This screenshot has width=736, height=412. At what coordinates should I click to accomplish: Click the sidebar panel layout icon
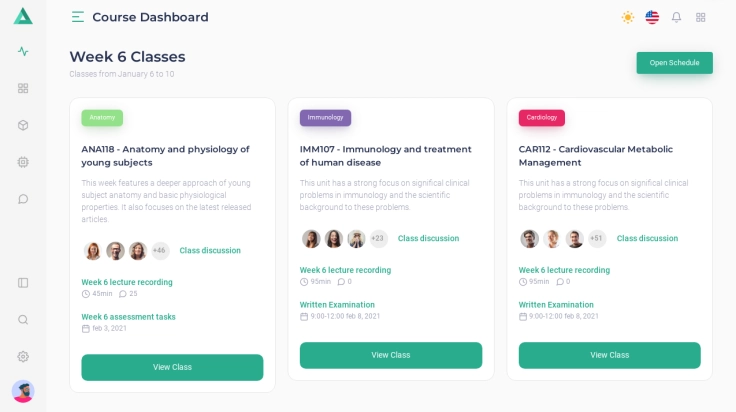pyautogui.click(x=23, y=283)
